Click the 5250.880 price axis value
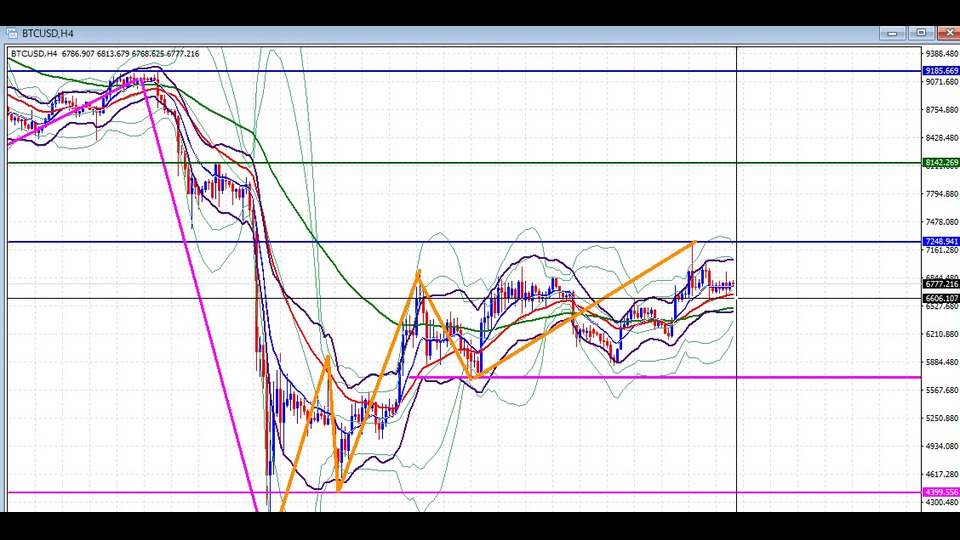The width and height of the screenshot is (960, 540). coord(942,418)
